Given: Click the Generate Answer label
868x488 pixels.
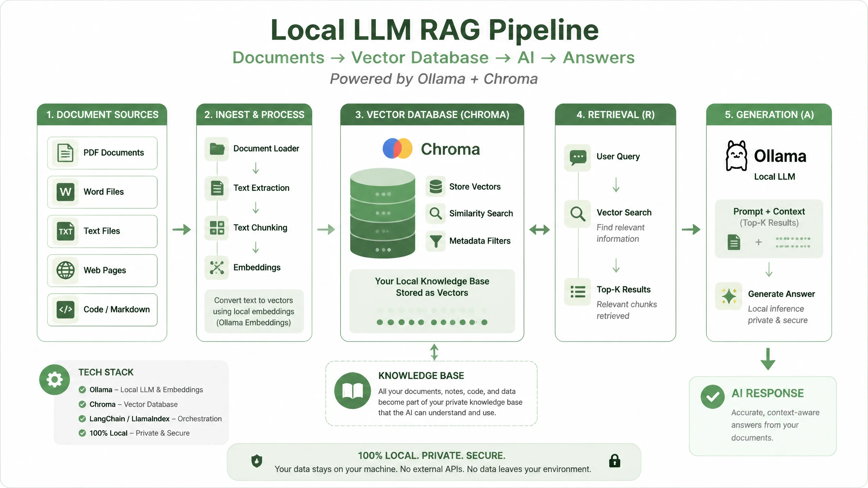Looking at the screenshot, I should tap(781, 294).
